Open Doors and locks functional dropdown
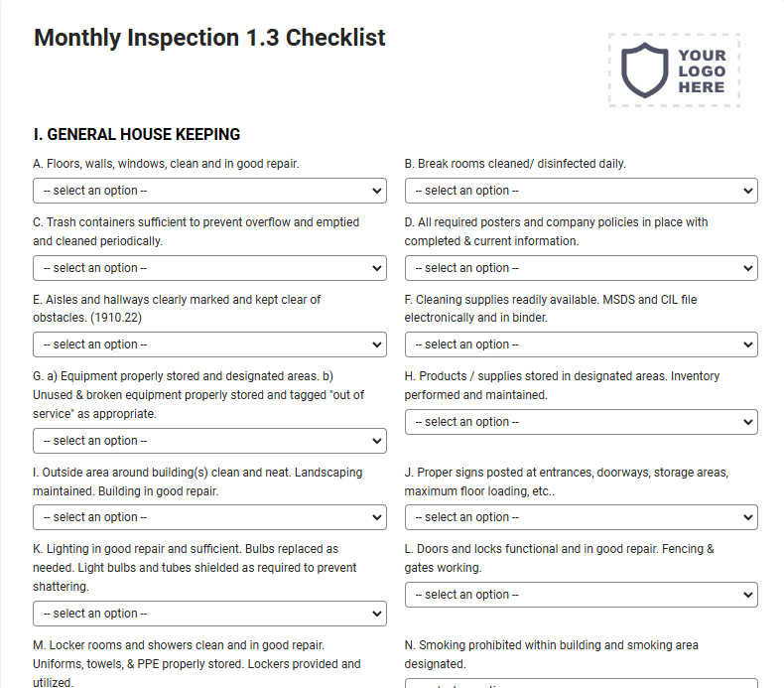 point(581,595)
